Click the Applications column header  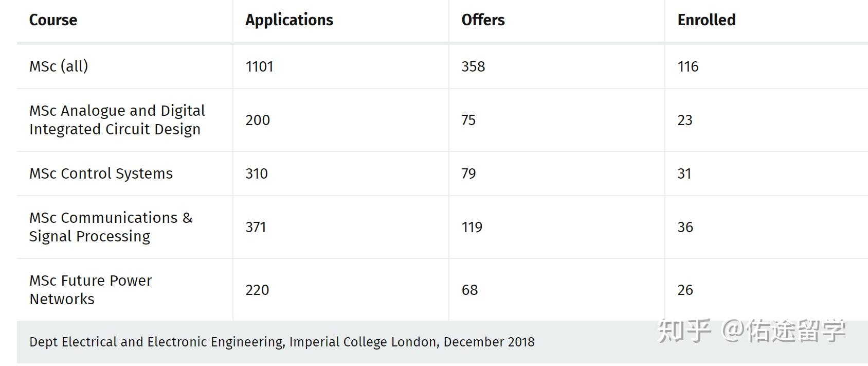[289, 20]
